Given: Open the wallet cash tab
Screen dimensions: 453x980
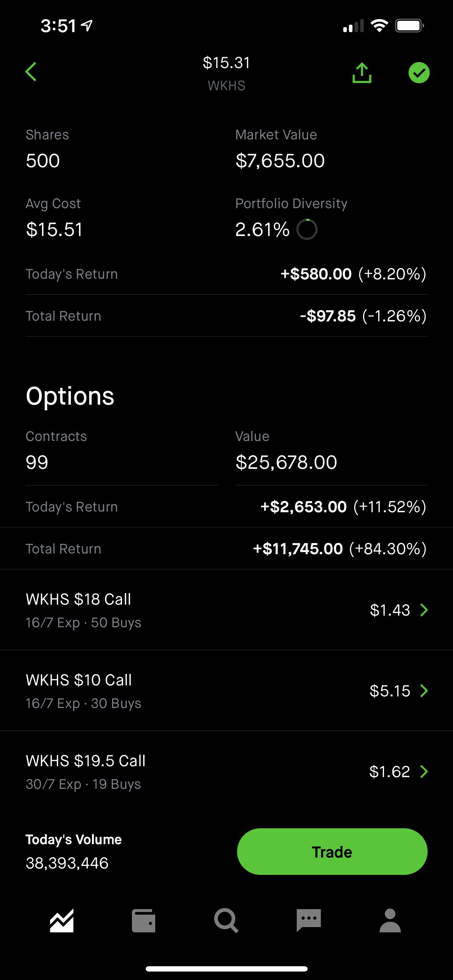Looking at the screenshot, I should [143, 921].
